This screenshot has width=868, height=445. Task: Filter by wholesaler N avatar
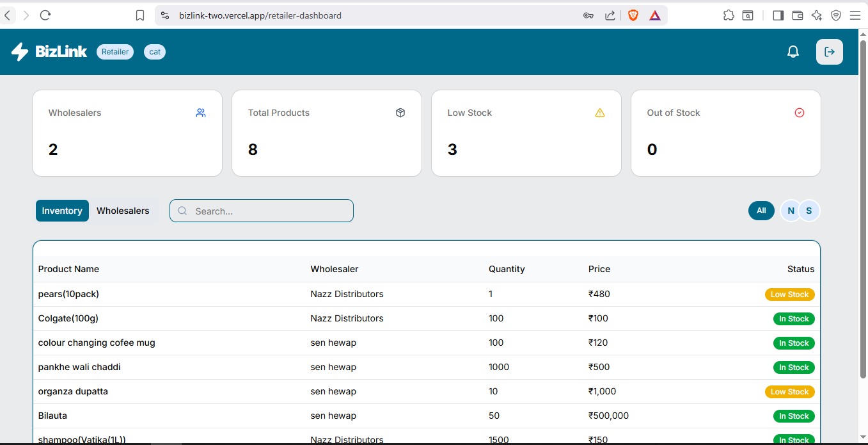tap(791, 211)
